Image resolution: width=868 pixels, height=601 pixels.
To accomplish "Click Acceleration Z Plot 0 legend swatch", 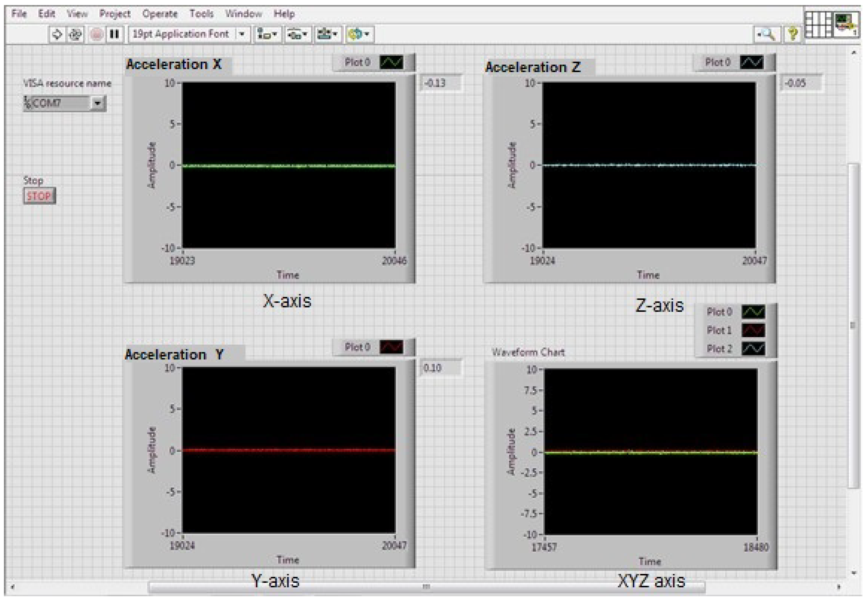I will 752,62.
